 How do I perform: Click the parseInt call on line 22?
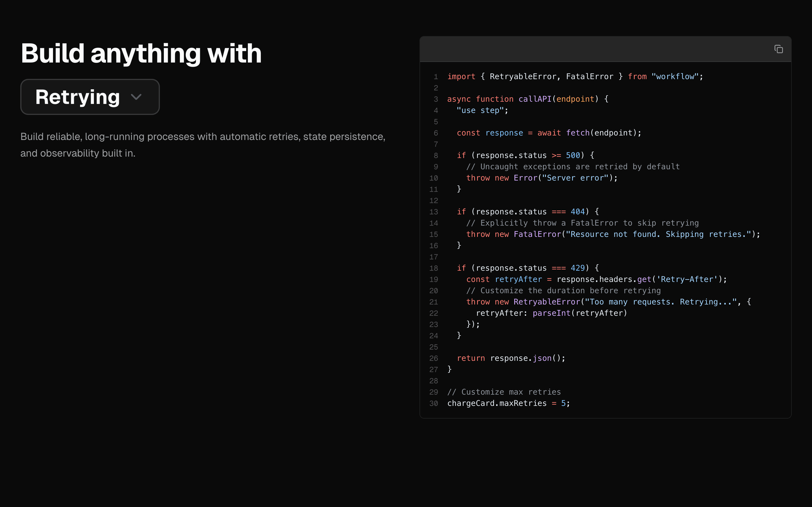[552, 313]
